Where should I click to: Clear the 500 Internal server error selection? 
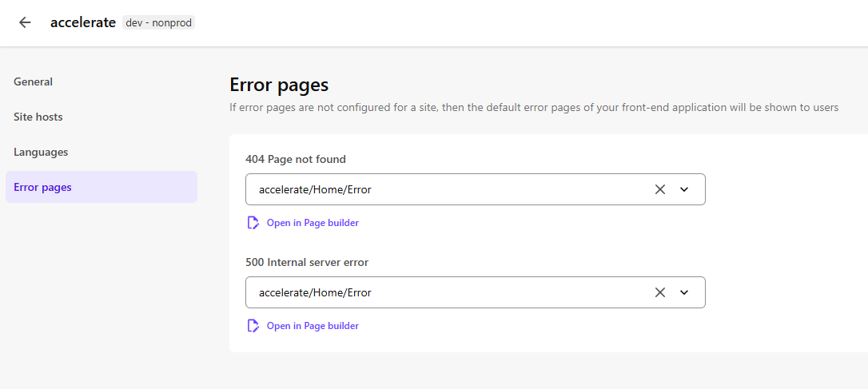(659, 292)
